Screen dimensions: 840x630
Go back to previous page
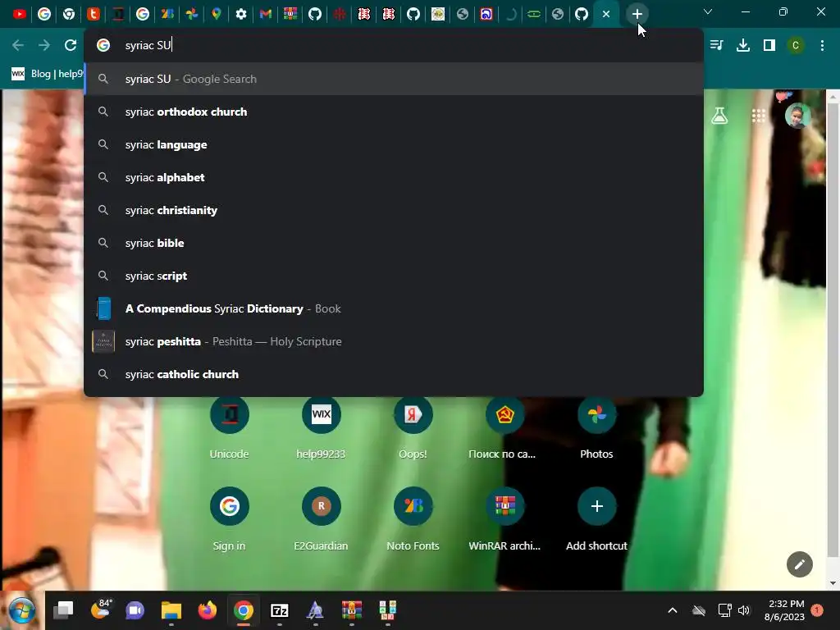(18, 45)
